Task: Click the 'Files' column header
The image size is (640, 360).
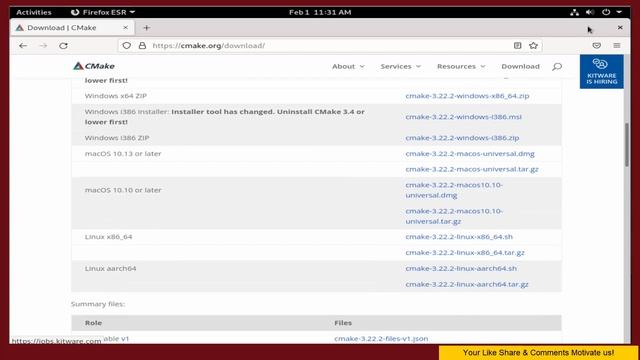Action: [x=343, y=323]
